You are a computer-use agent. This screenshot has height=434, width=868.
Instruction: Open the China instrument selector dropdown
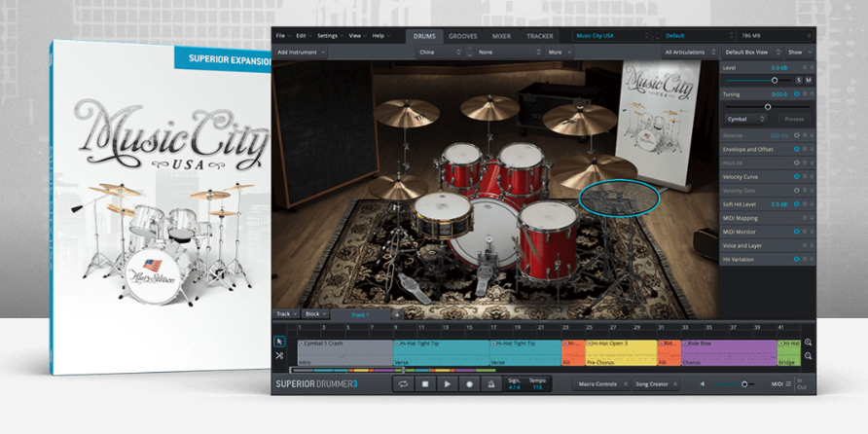pos(440,52)
